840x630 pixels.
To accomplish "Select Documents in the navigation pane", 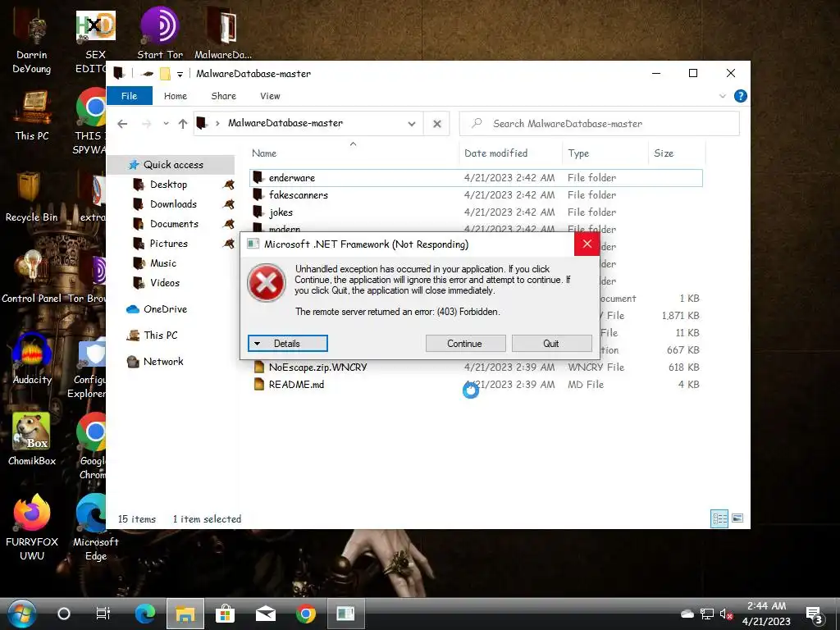I will pyautogui.click(x=174, y=224).
